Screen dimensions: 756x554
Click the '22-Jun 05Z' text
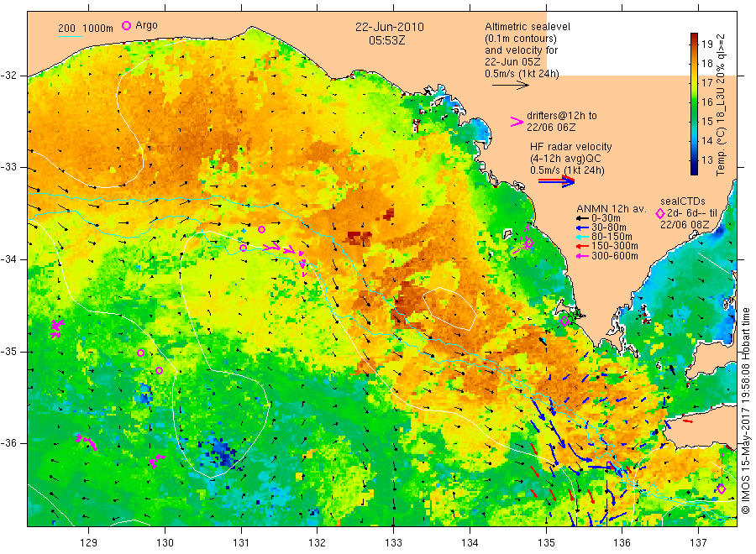[x=512, y=62]
